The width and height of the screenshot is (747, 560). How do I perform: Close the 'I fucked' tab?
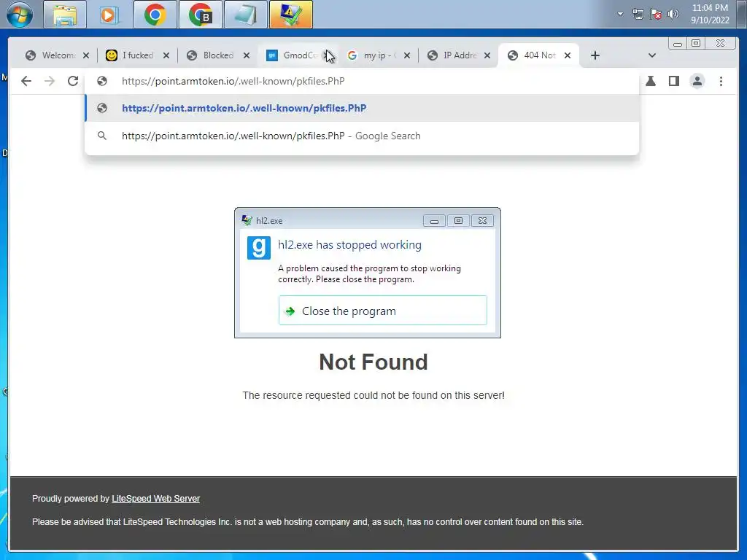[x=166, y=55]
